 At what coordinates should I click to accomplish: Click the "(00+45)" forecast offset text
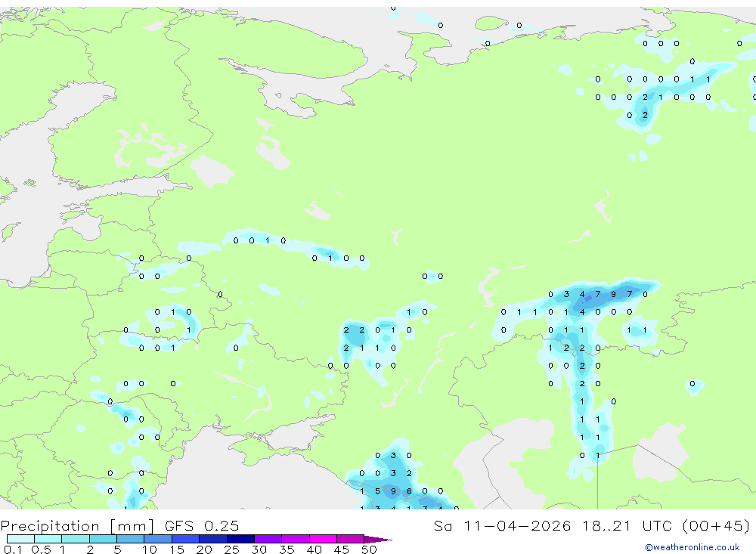(x=716, y=525)
